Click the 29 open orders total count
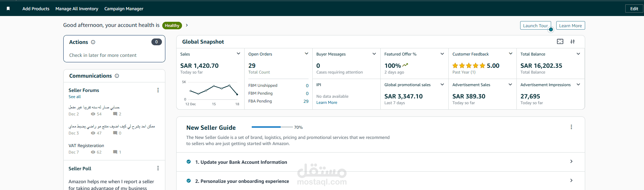644x190 pixels. coord(252,66)
